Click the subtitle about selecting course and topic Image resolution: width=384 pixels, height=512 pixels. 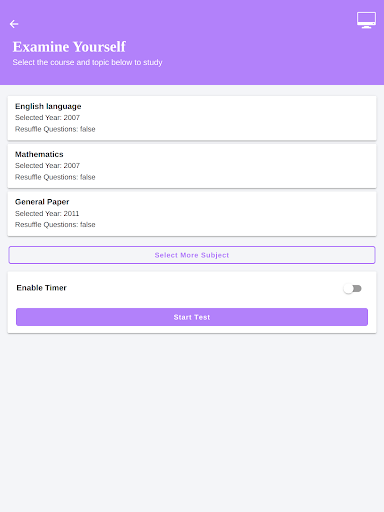click(x=87, y=62)
